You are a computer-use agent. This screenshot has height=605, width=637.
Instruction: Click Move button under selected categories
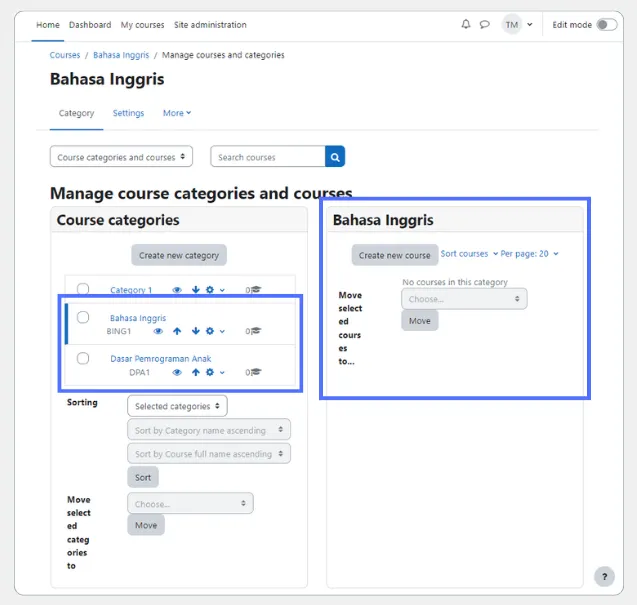146,525
